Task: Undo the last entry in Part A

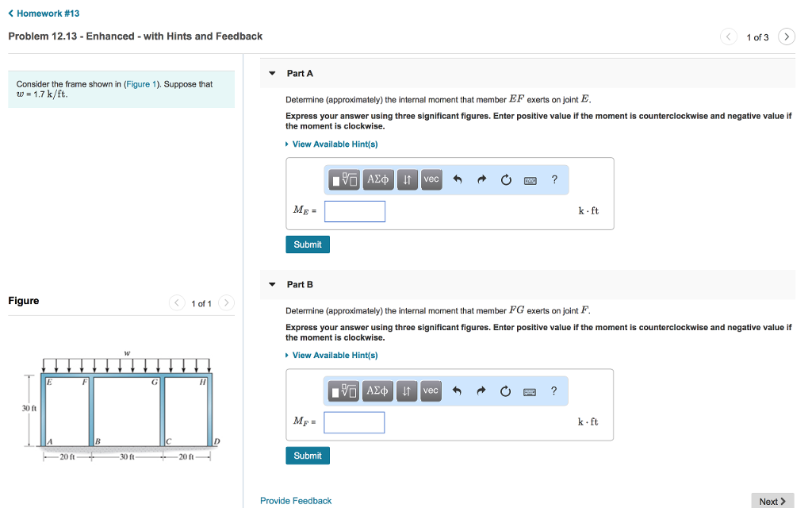Action: pos(458,180)
